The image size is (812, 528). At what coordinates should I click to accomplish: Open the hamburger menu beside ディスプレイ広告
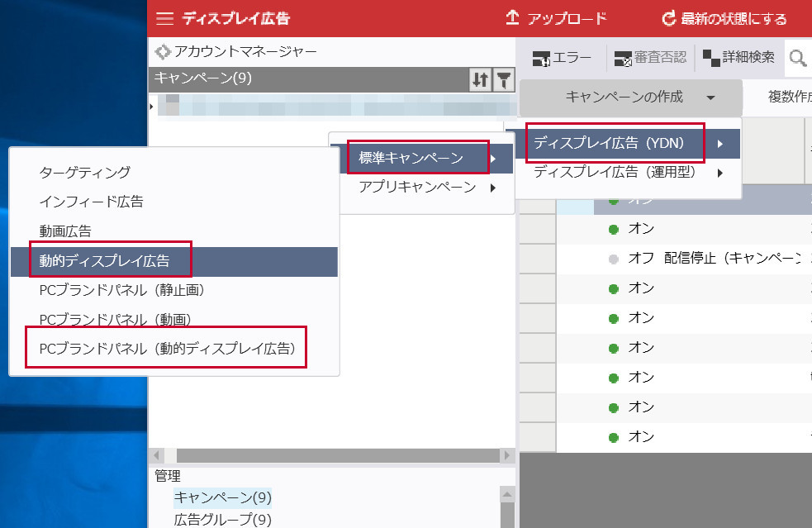pos(164,19)
